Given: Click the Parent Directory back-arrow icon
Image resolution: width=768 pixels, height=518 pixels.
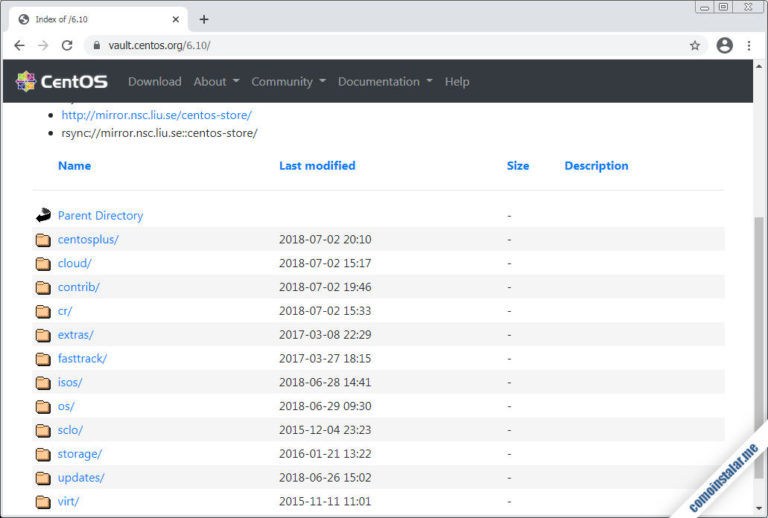Looking at the screenshot, I should (x=43, y=215).
